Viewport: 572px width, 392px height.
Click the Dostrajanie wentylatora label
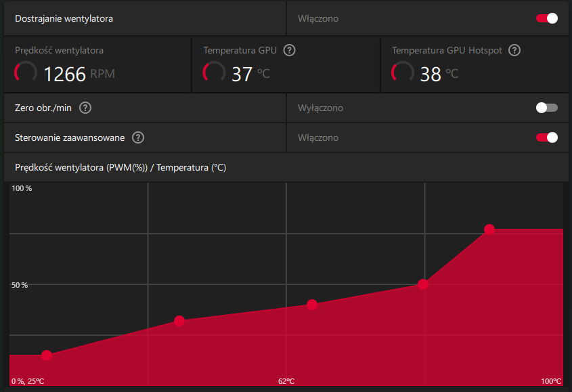pyautogui.click(x=64, y=18)
